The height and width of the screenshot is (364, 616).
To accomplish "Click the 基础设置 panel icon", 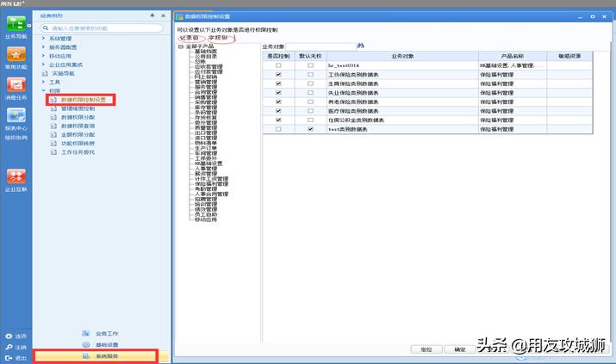I will 85,345.
